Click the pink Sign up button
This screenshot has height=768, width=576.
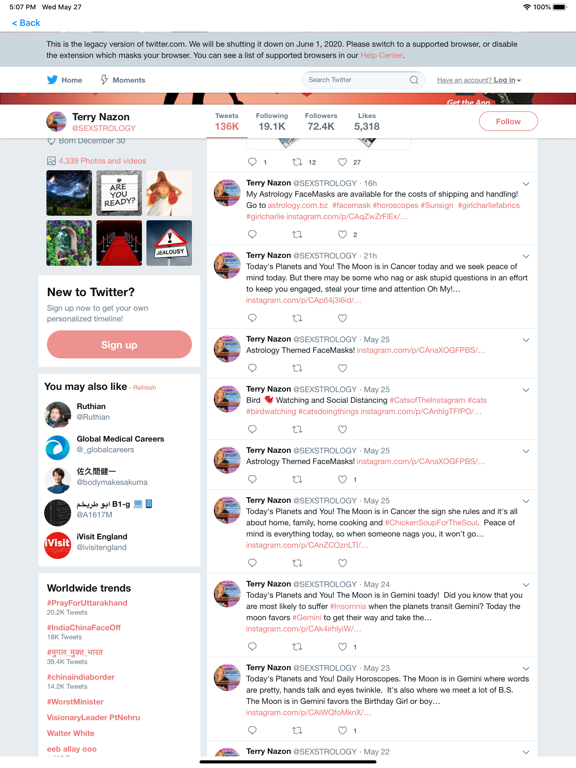click(x=119, y=344)
